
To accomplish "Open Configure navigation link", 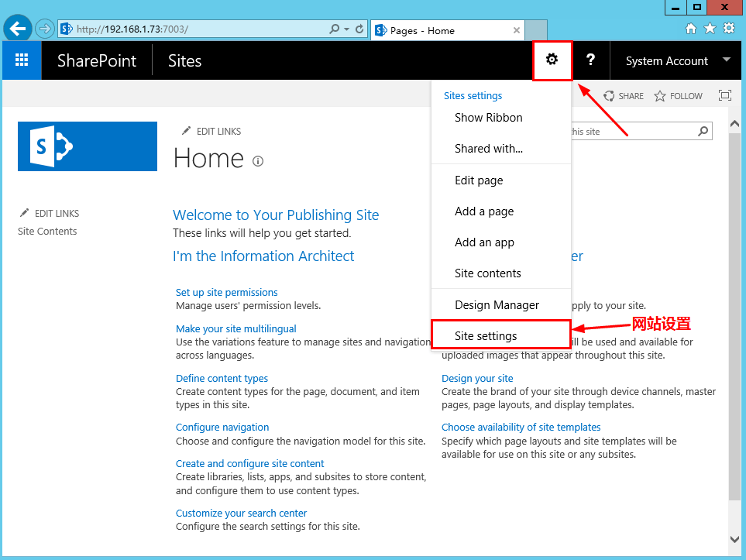I will (x=222, y=428).
